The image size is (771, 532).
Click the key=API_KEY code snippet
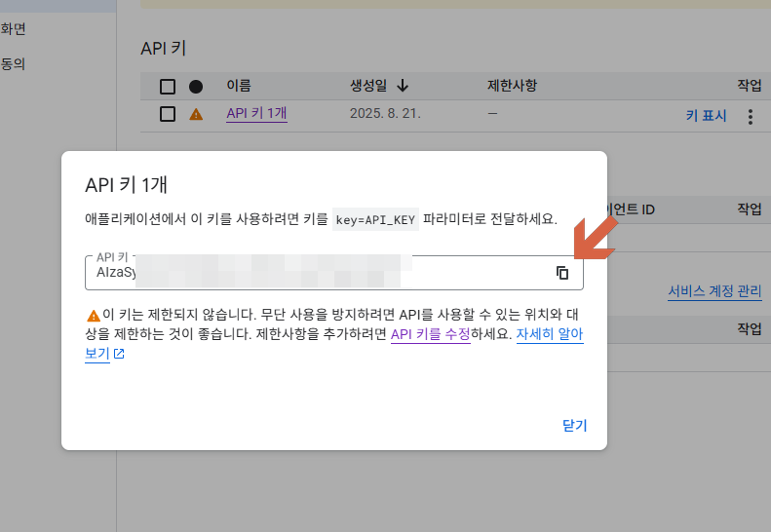pos(375,219)
